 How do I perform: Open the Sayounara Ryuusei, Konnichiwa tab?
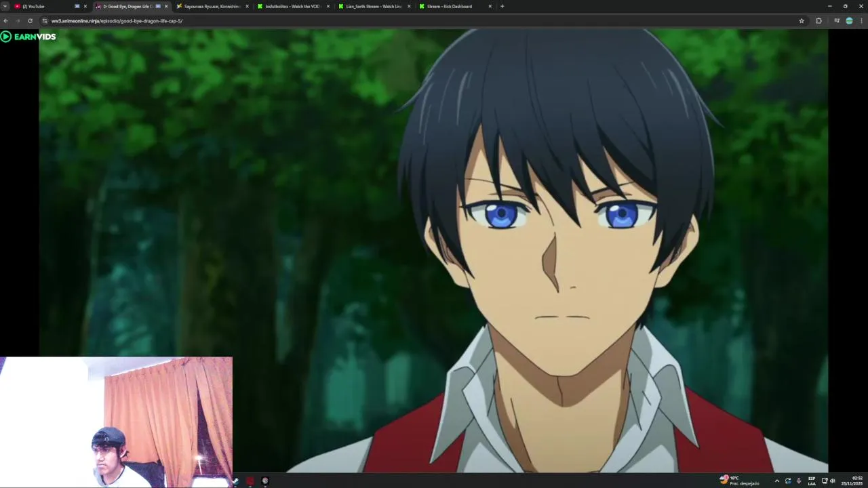pyautogui.click(x=212, y=6)
